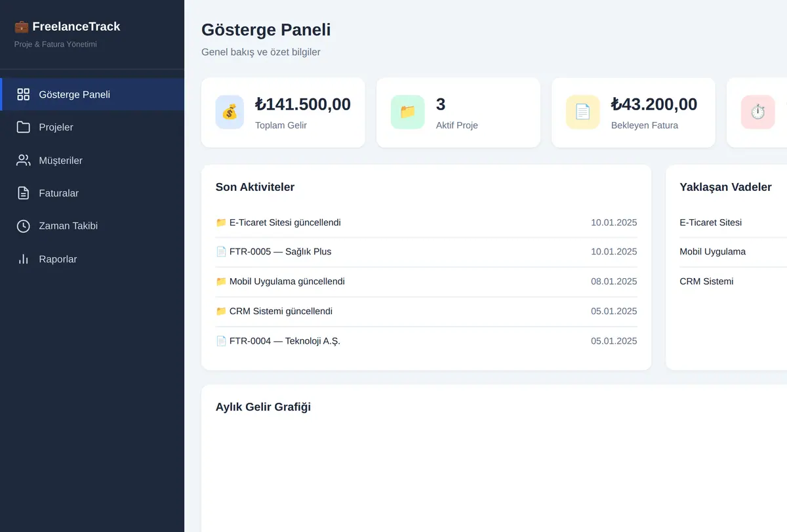
Task: Select Raporlar in the sidebar
Action: pyautogui.click(x=92, y=259)
